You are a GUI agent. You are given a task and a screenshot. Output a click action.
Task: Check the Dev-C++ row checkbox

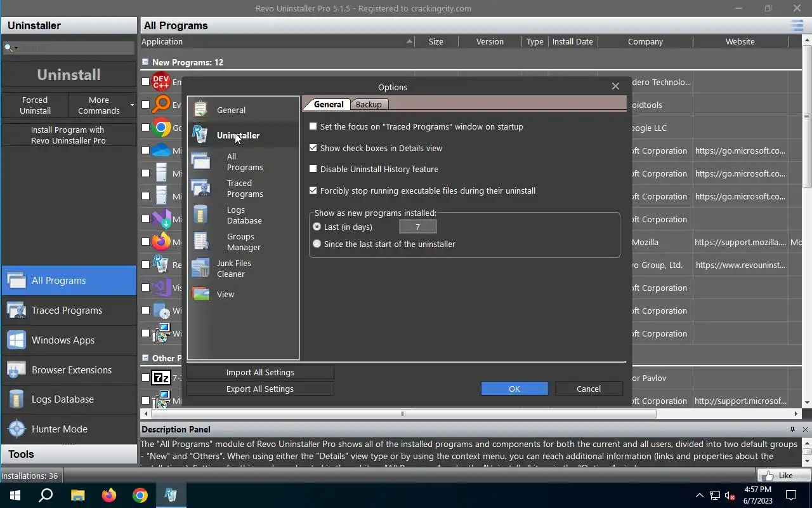[146, 82]
